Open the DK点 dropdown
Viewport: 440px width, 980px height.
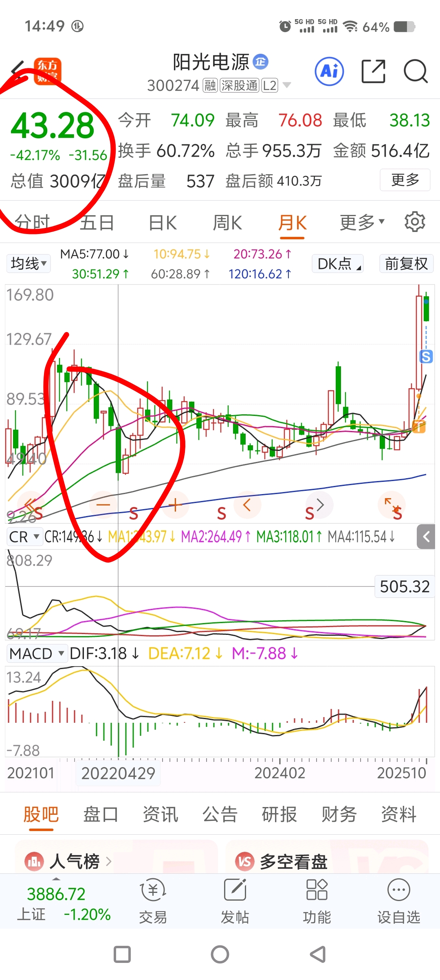(x=338, y=263)
